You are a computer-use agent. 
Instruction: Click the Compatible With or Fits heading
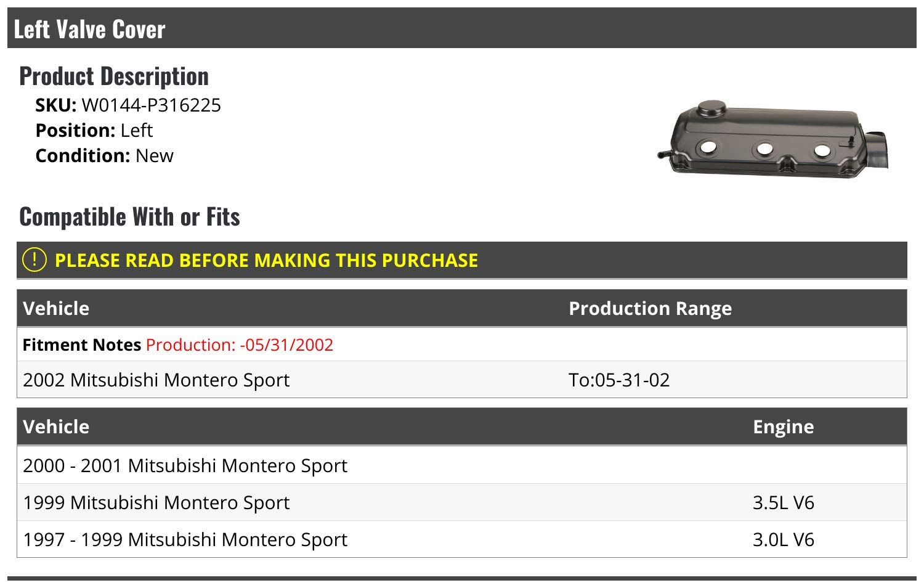pos(129,216)
